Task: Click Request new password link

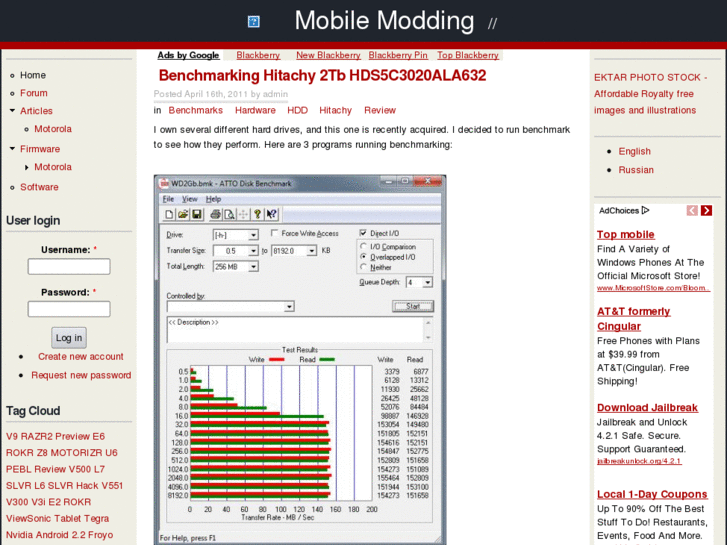Action: (81, 375)
